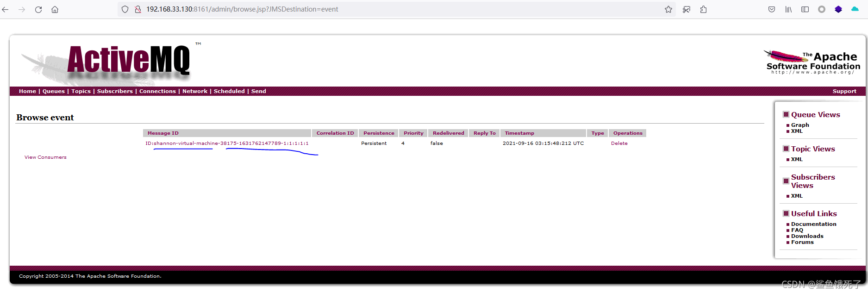The height and width of the screenshot is (293, 868).
Task: Open the Home menu item
Action: coord(27,91)
